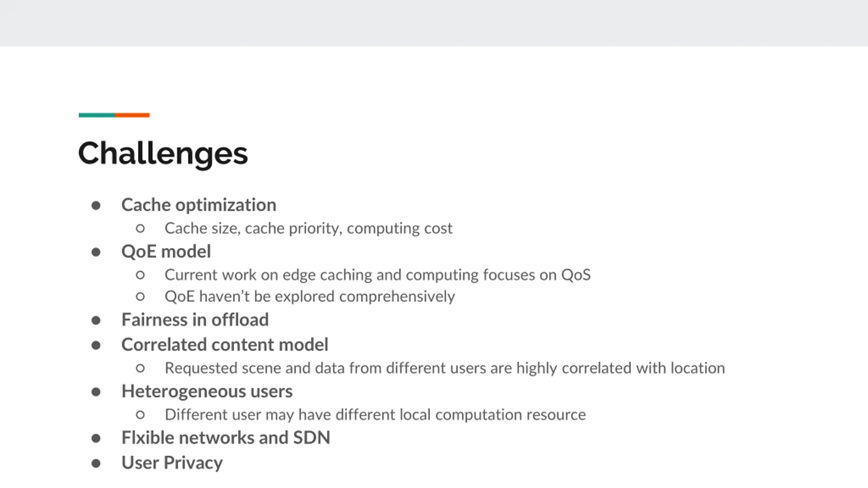
Task: Select the Heterogeneous users heading
Action: tap(207, 391)
